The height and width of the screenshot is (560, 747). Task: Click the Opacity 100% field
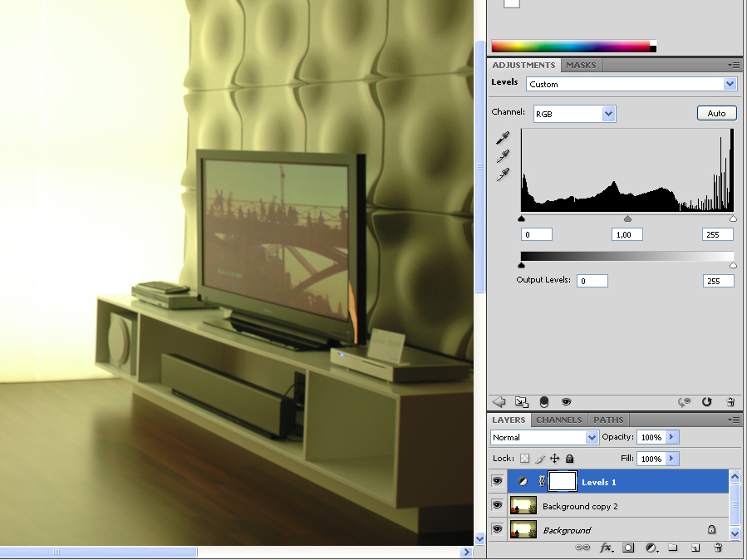click(651, 437)
